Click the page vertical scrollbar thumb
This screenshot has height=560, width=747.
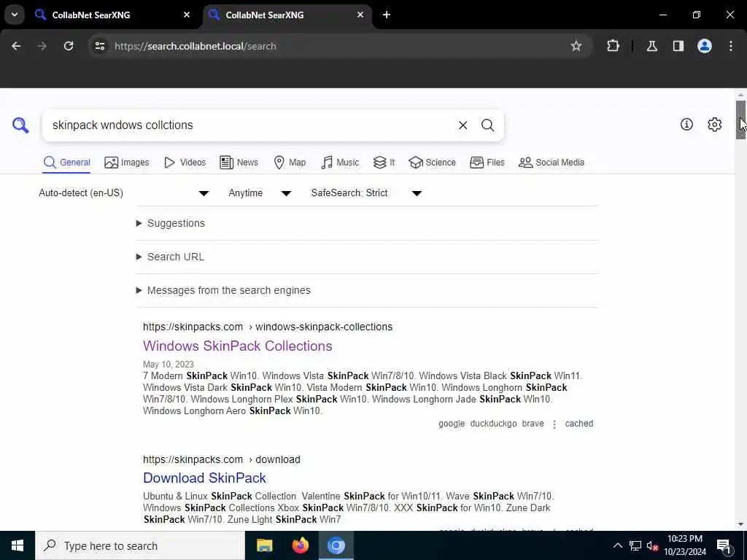point(740,120)
